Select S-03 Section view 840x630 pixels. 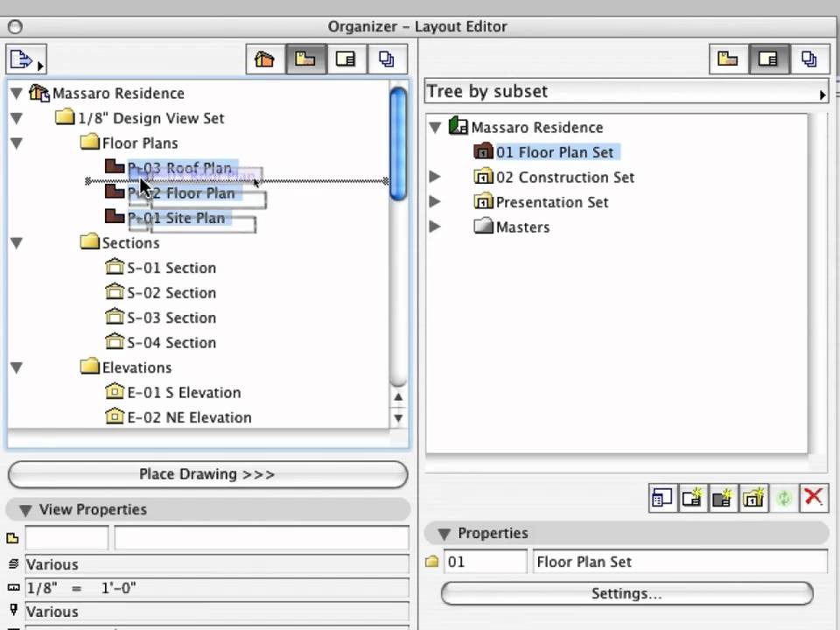point(161,318)
